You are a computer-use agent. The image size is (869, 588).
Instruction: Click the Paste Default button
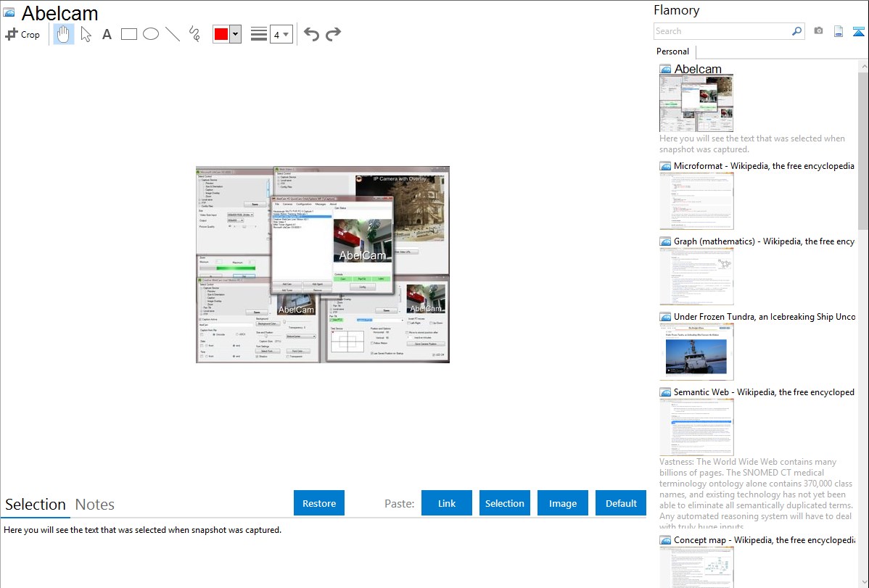pos(621,503)
